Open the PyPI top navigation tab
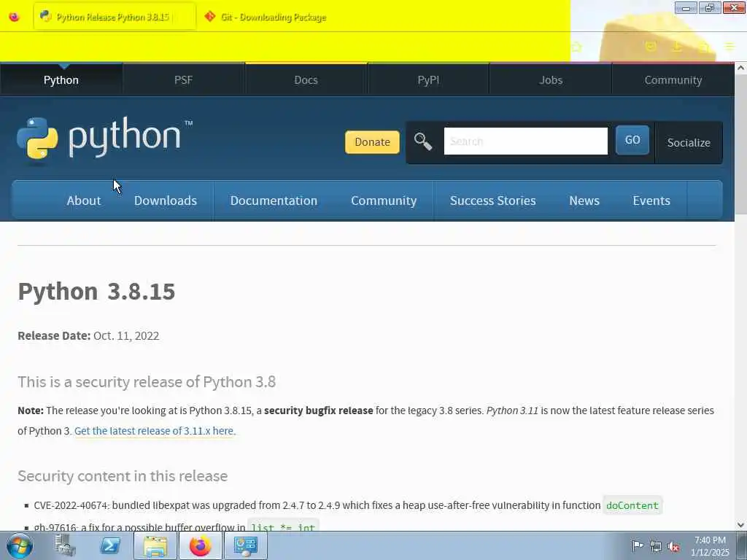Viewport: 747px width, 560px height. coord(428,80)
